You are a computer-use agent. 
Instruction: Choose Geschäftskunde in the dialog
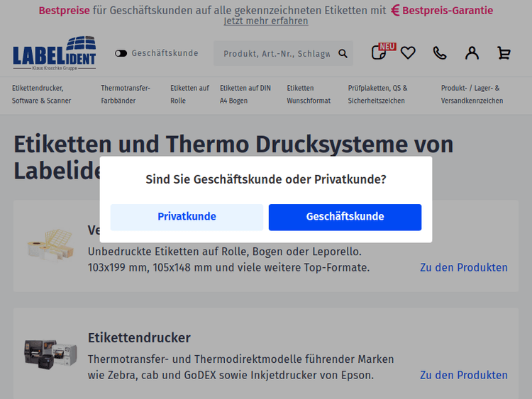345,217
